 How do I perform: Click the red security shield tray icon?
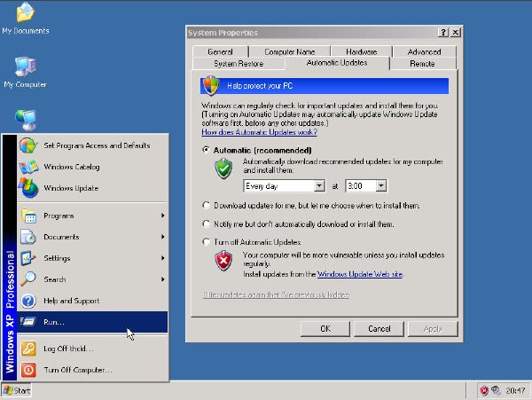(484, 391)
